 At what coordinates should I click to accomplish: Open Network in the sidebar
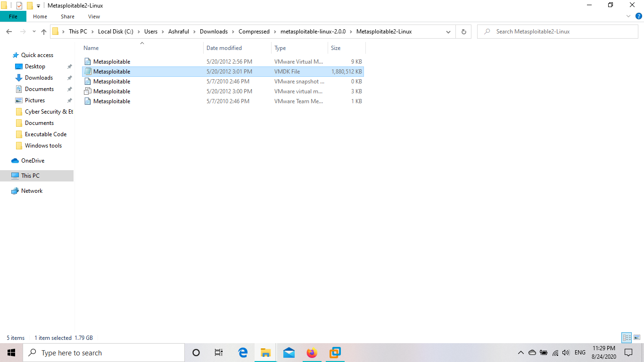(x=33, y=190)
